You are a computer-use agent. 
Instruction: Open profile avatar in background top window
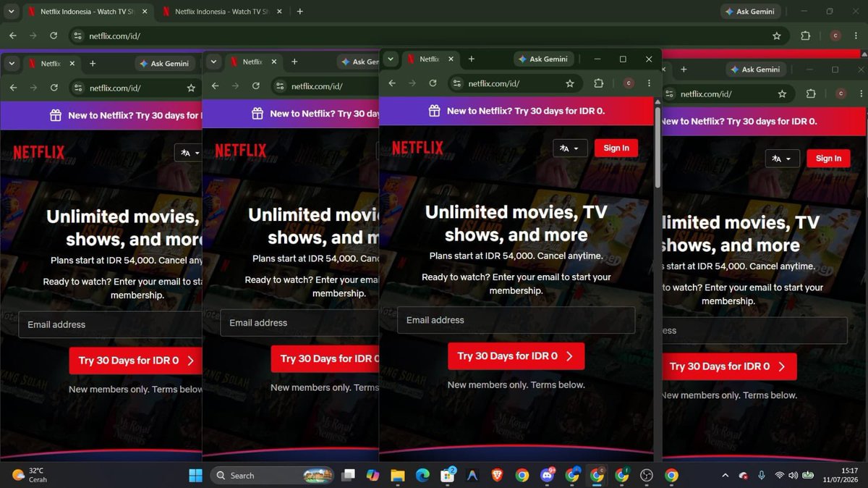coord(835,35)
